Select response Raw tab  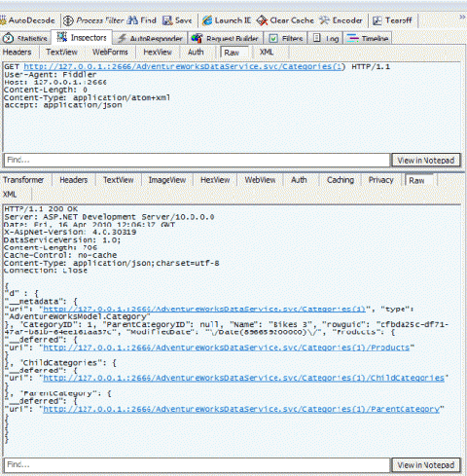419,180
